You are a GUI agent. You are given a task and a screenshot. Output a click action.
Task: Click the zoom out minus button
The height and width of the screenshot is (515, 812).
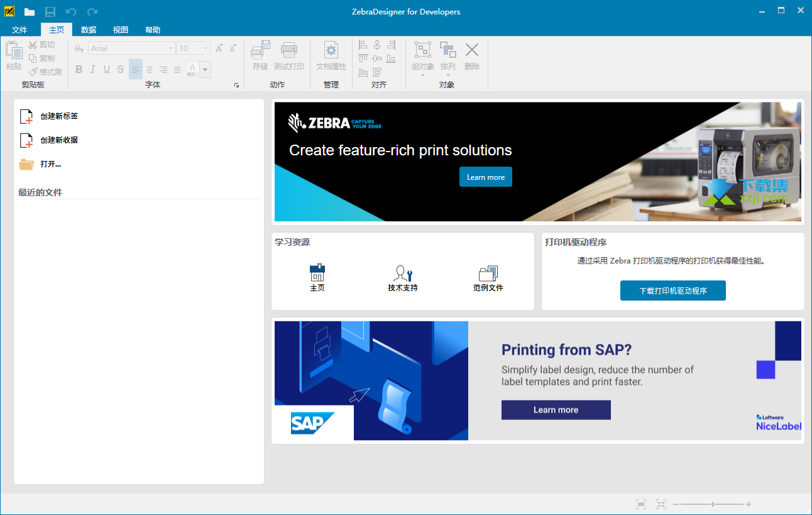tap(676, 504)
